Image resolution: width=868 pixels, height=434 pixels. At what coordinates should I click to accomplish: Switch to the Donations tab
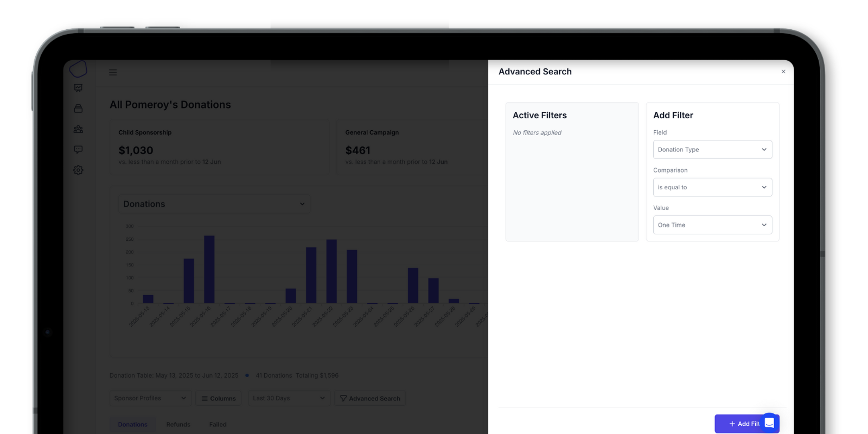pos(132,424)
